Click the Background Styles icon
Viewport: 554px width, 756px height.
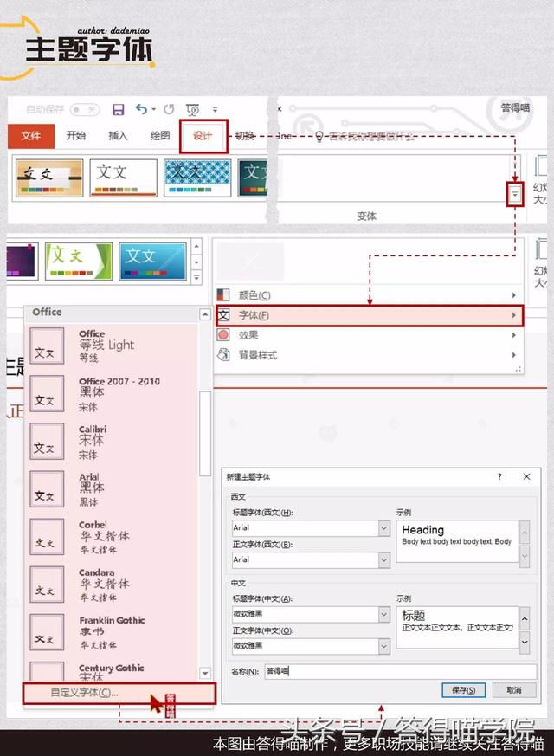(x=223, y=355)
